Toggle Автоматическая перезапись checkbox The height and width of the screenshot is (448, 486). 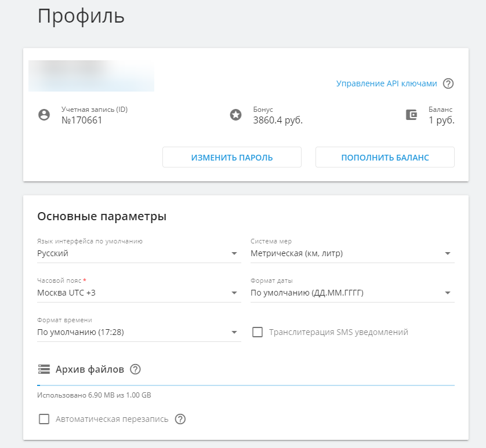click(44, 419)
